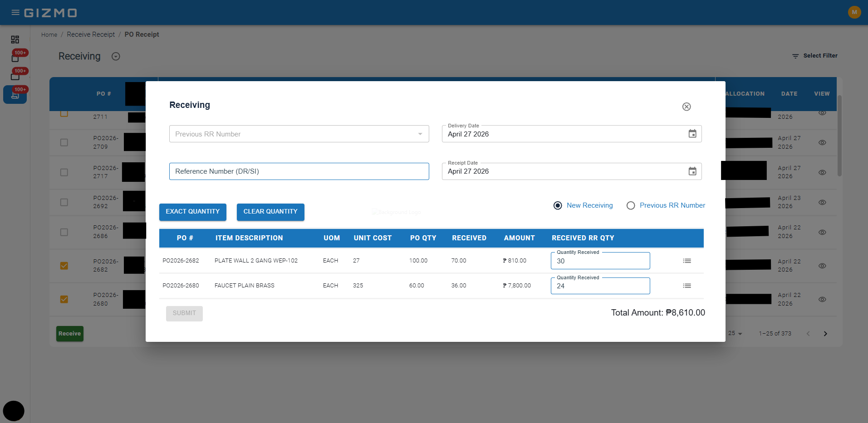Expand the circled arrow next to Receiving title

(x=116, y=56)
